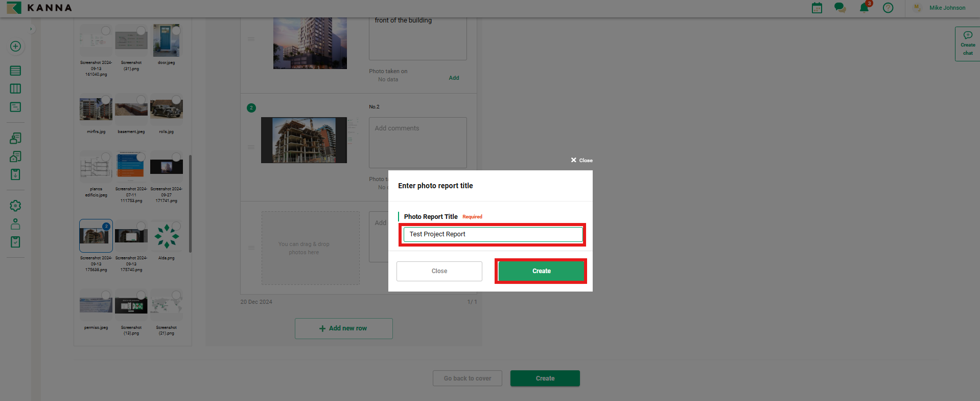Click the white Close button in dialog
This screenshot has width=980, height=401.
pos(439,271)
